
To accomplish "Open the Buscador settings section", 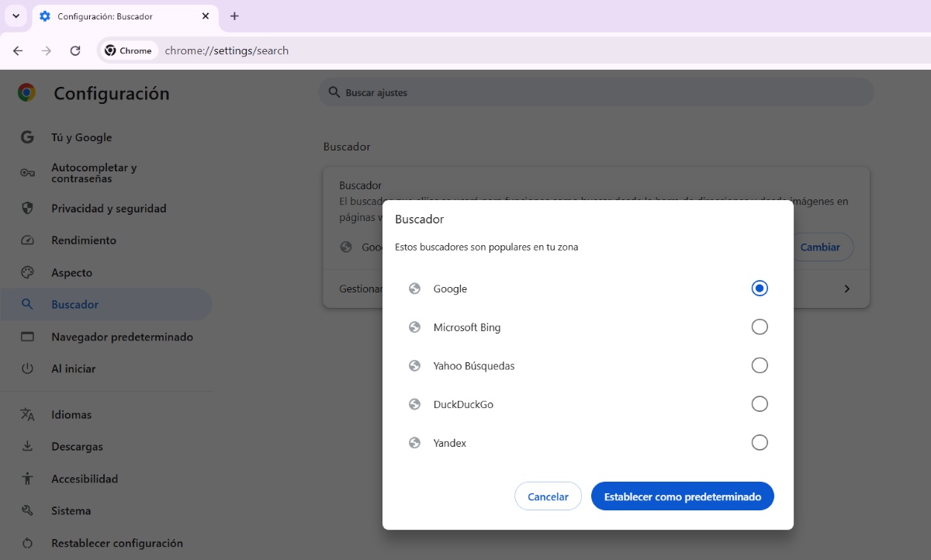I will pyautogui.click(x=106, y=305).
